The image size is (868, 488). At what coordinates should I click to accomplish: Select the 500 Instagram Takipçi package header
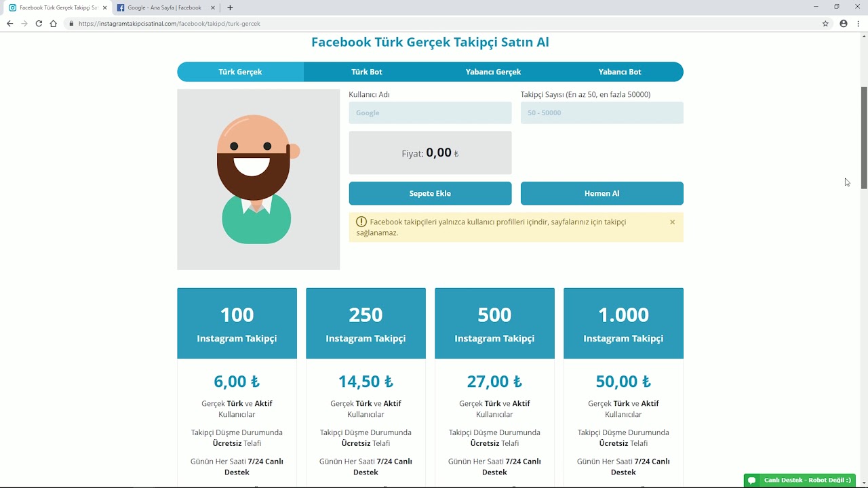coord(494,323)
